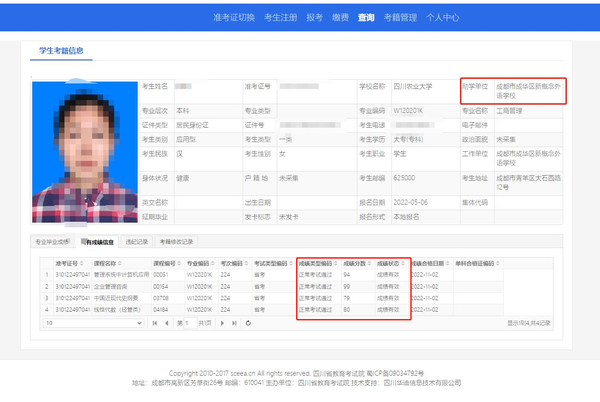Image resolution: width=600 pixels, height=402 pixels.
Task: Sort by 成绩合格日期 column arrow
Action: click(447, 264)
